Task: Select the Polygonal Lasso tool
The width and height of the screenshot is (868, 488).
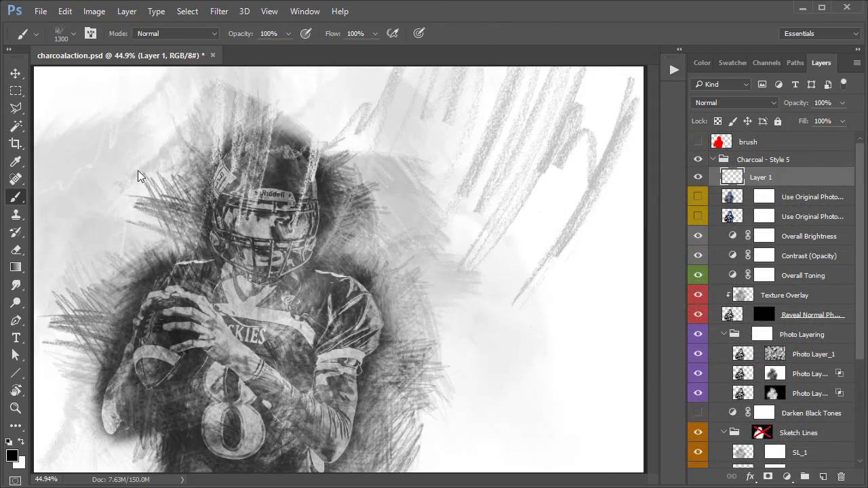Action: tap(16, 108)
